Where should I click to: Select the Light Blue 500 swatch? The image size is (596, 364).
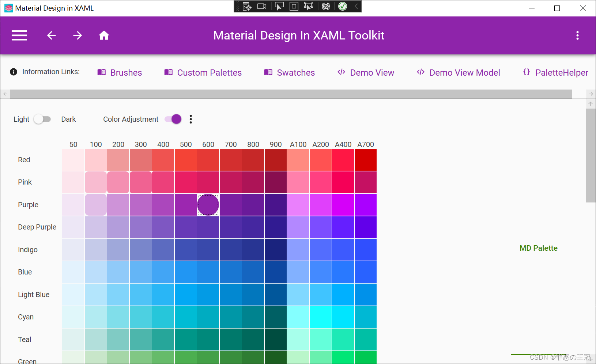click(x=186, y=295)
